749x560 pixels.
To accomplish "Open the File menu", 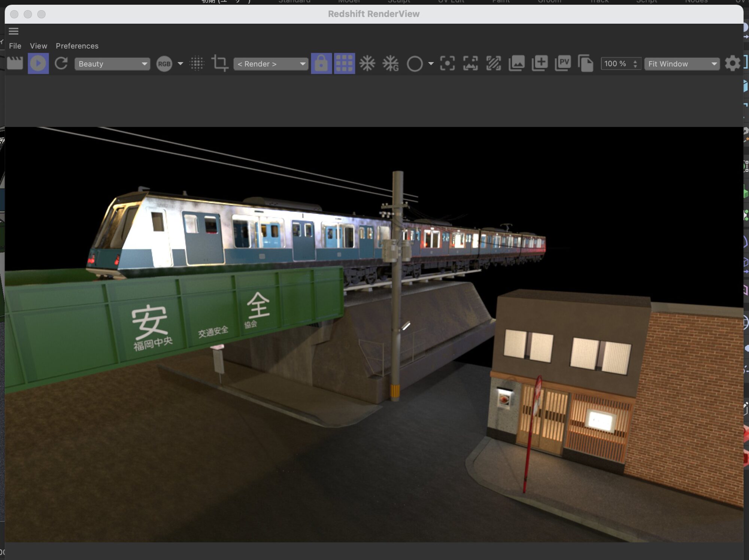I will [x=15, y=46].
